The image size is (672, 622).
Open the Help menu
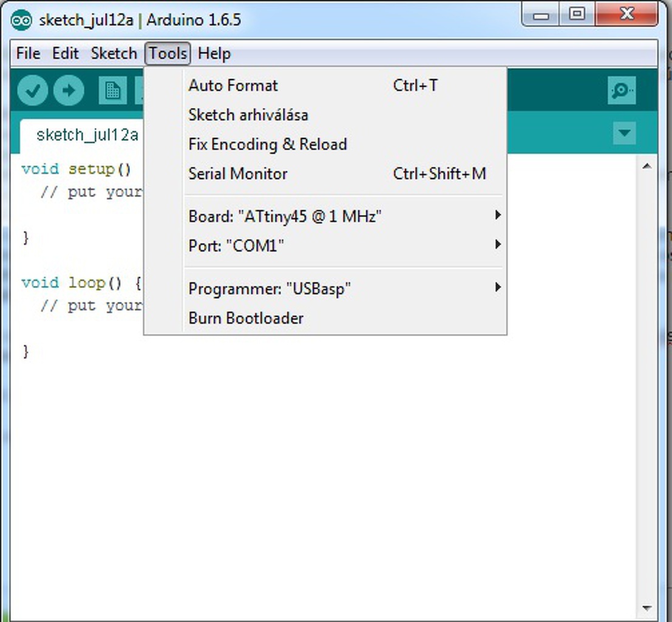pos(214,53)
